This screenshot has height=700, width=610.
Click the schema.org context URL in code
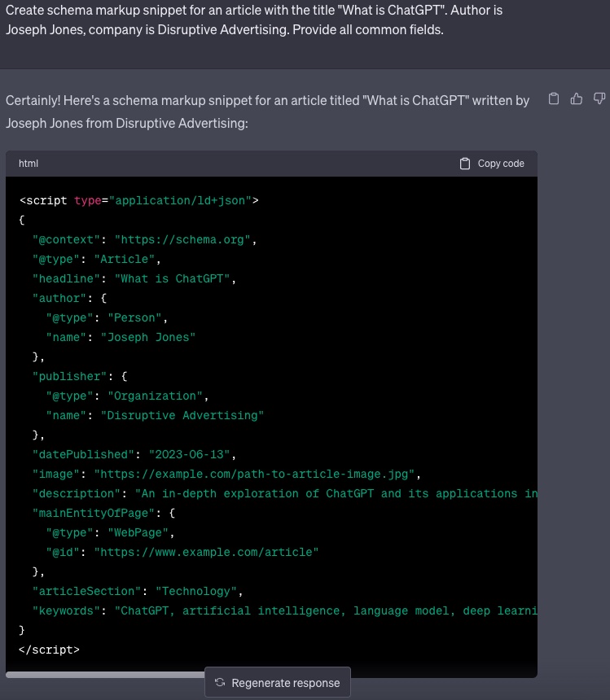[186, 239]
